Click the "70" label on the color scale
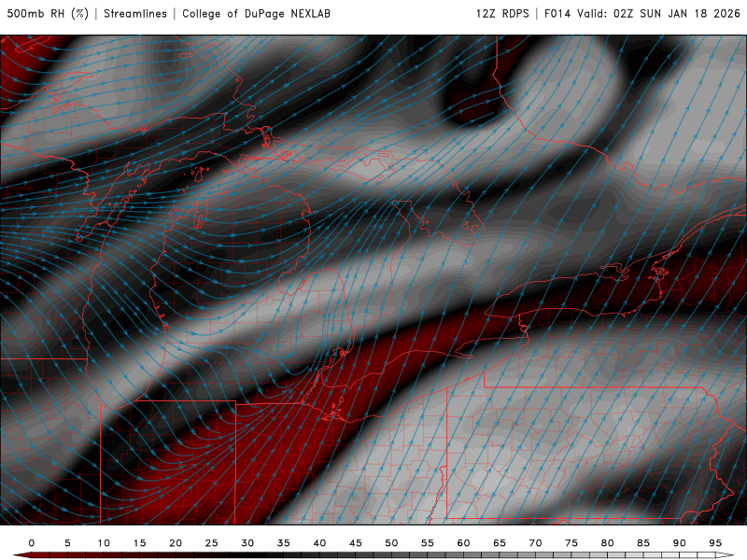This screenshot has height=560, width=747. coord(535,543)
